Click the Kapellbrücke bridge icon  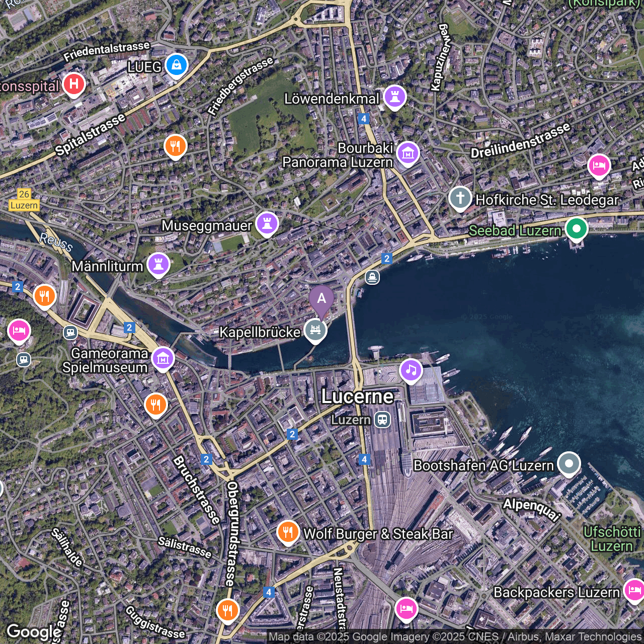point(315,331)
